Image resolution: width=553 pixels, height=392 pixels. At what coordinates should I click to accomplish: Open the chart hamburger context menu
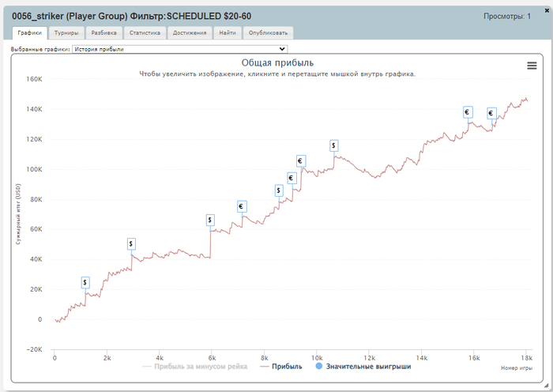pyautogui.click(x=532, y=66)
